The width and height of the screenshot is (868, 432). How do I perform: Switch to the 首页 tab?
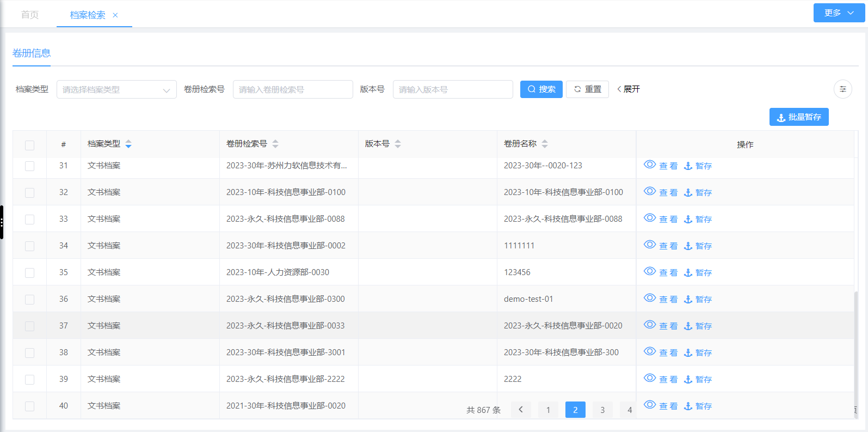tap(30, 15)
